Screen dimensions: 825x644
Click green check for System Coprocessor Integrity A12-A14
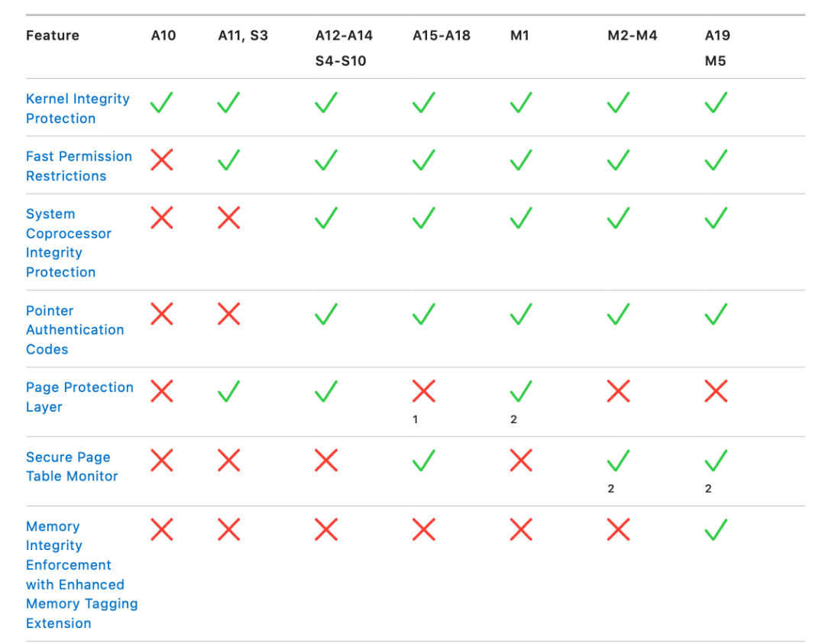pos(326,218)
